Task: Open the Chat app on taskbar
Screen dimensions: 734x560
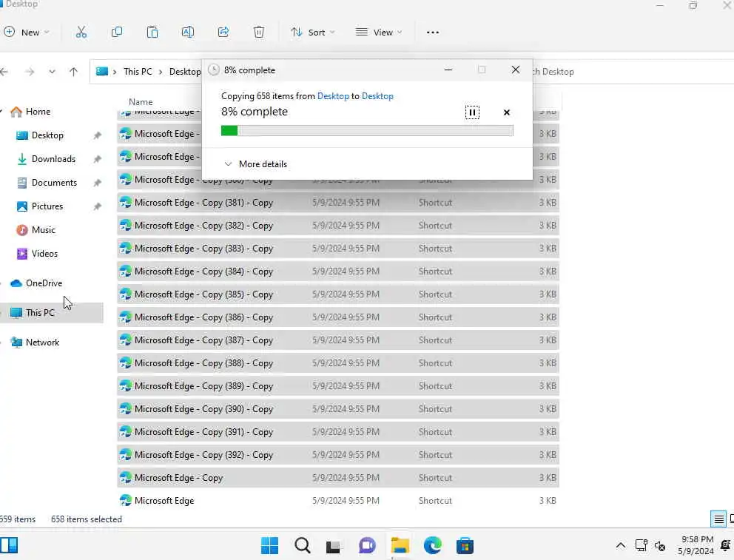Action: [x=367, y=545]
